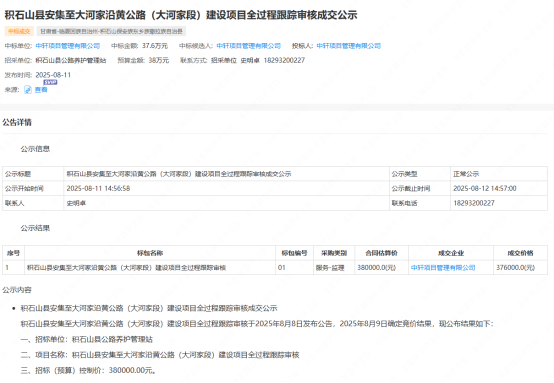The height and width of the screenshot is (383, 554).
Task: Click the orange 中标成交 tag
Action: click(19, 31)
